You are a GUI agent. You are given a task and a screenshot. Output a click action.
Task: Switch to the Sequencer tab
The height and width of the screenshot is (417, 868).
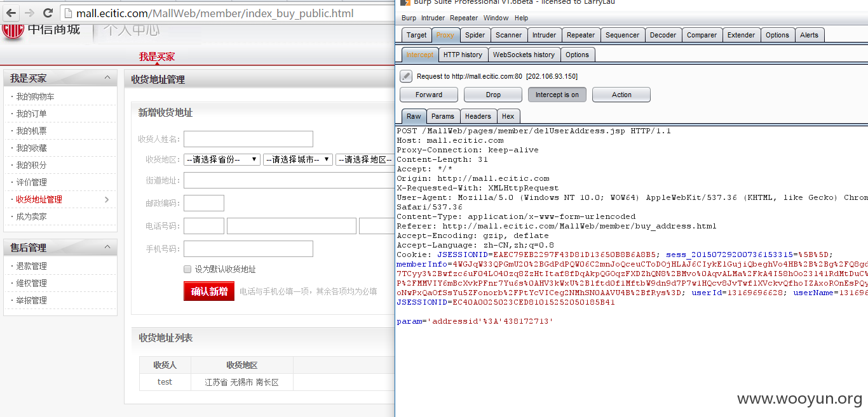click(622, 35)
